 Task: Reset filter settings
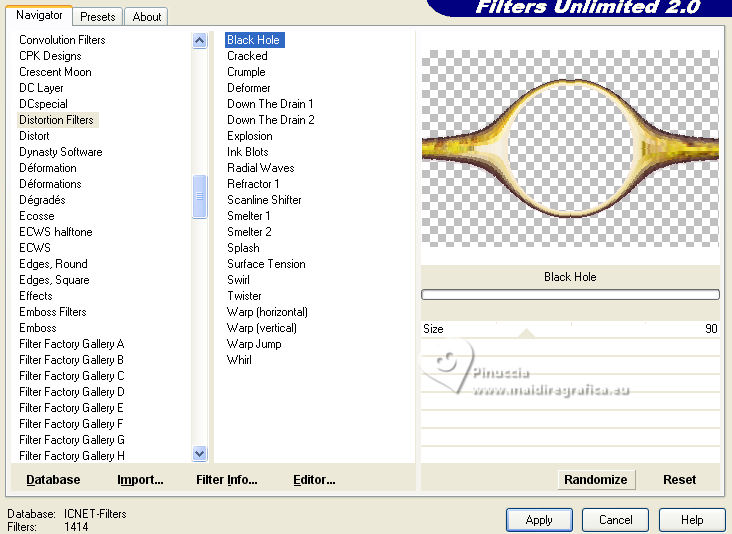679,480
